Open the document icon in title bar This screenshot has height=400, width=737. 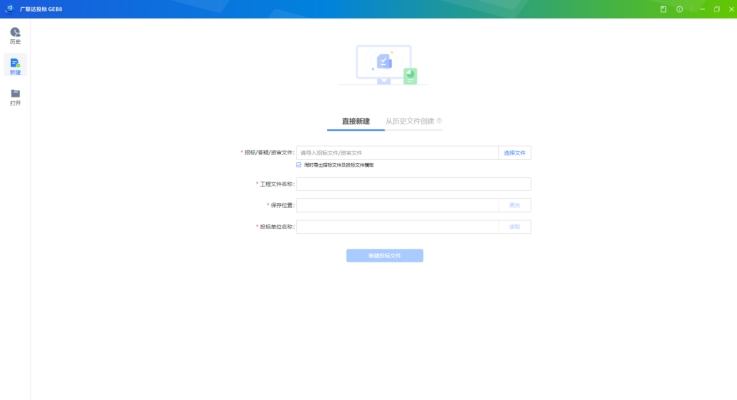(663, 9)
